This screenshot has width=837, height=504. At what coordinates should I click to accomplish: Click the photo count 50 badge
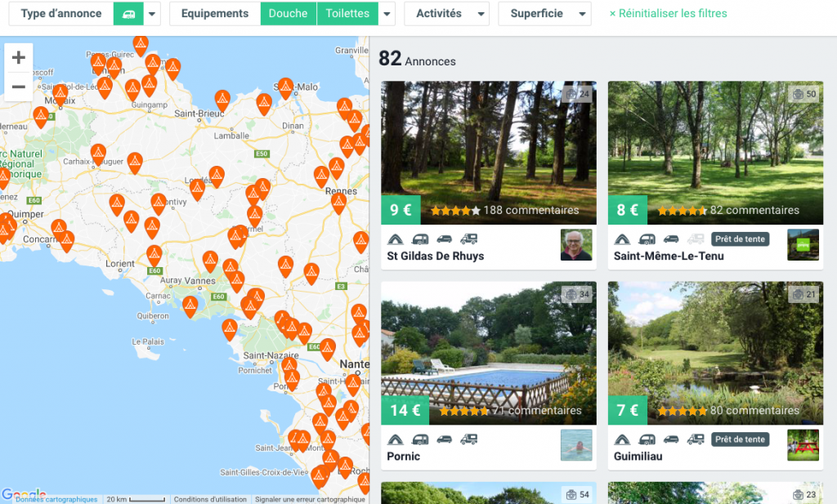click(x=804, y=95)
